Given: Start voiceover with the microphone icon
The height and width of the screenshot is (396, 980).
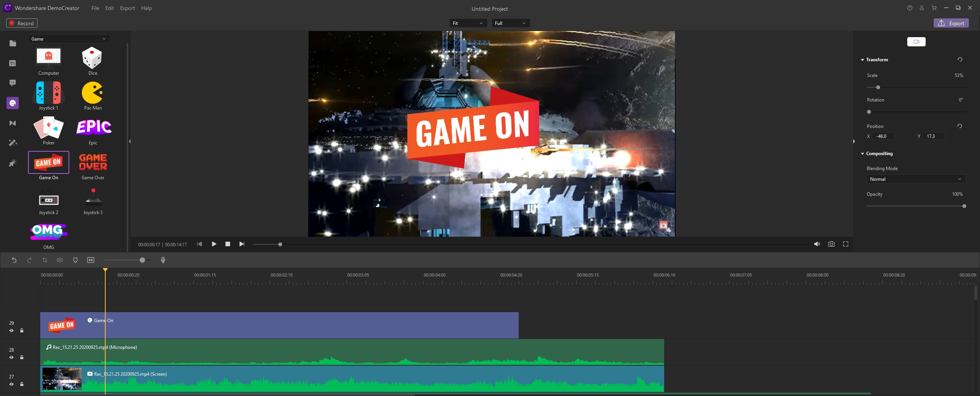Looking at the screenshot, I should pos(163,260).
